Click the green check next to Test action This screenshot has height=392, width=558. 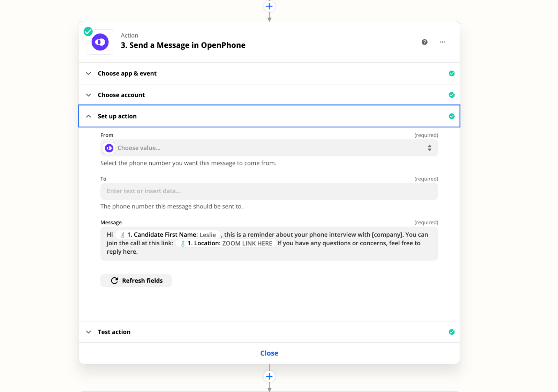click(452, 332)
